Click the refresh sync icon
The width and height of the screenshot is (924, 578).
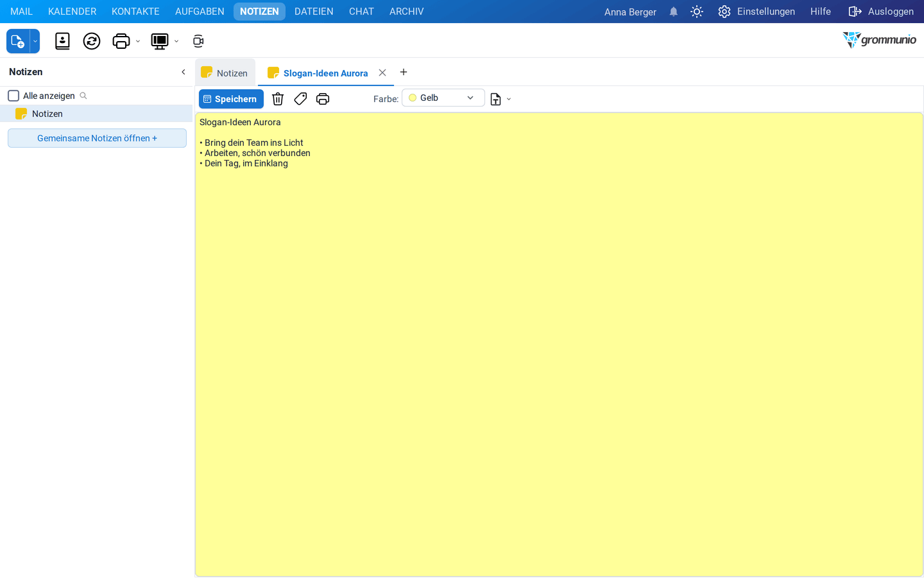tap(92, 41)
